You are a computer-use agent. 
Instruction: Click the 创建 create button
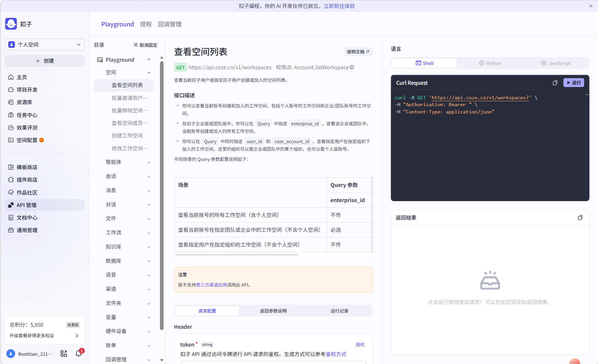(45, 61)
